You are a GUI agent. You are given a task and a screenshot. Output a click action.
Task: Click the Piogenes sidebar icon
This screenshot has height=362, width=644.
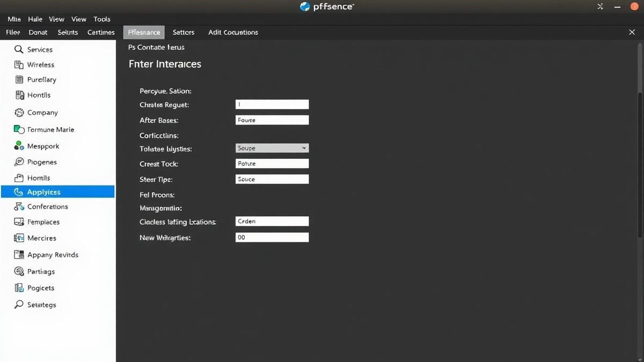pyautogui.click(x=19, y=162)
